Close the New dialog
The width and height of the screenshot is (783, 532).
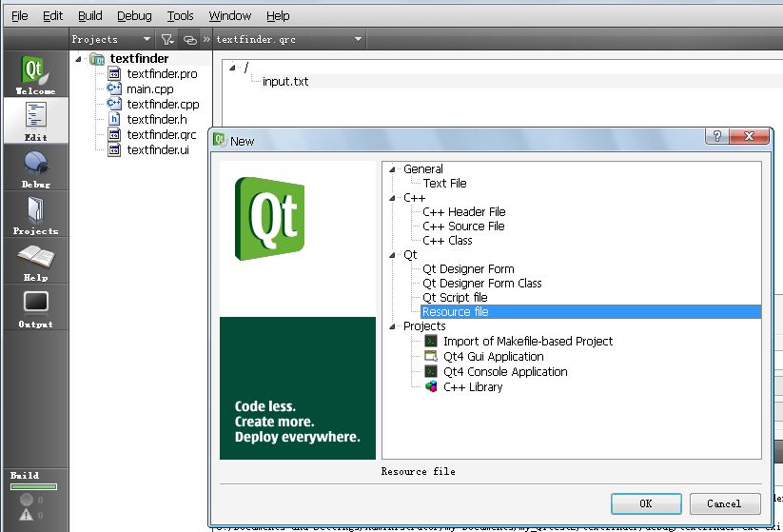[749, 136]
